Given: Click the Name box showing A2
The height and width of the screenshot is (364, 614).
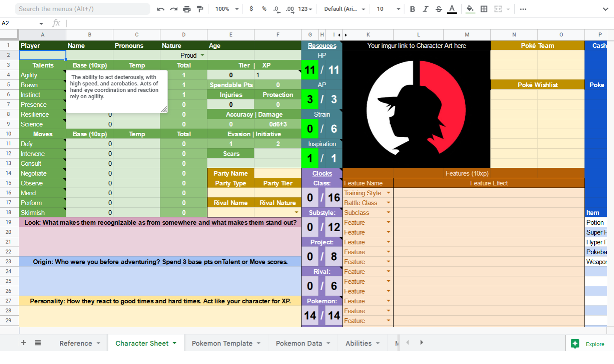Looking at the screenshot, I should [x=23, y=23].
